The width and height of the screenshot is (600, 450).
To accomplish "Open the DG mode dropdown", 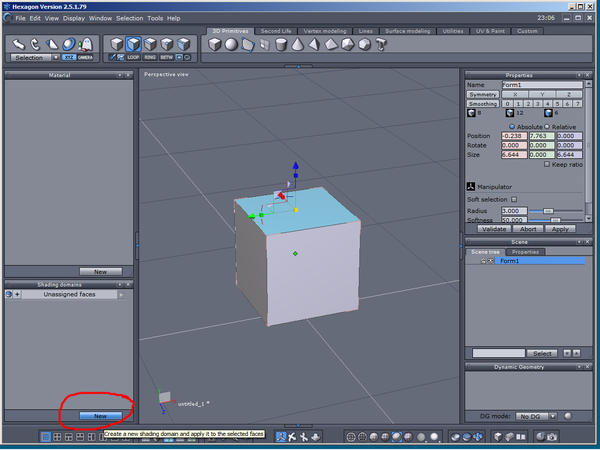I will click(553, 416).
